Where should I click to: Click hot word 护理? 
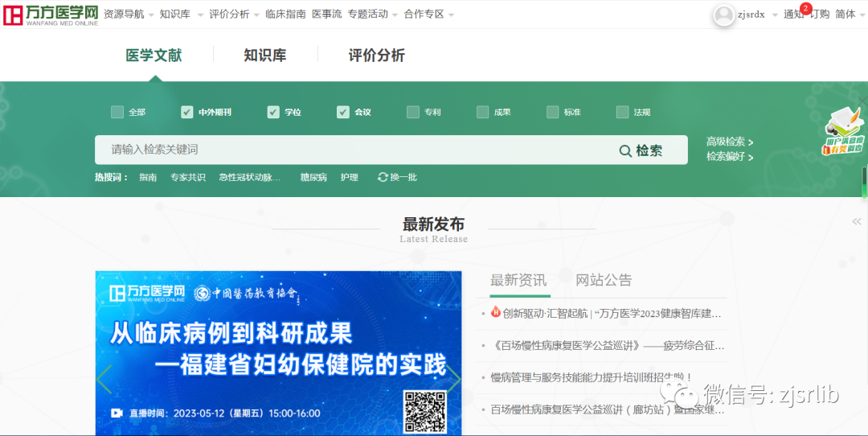pos(350,177)
